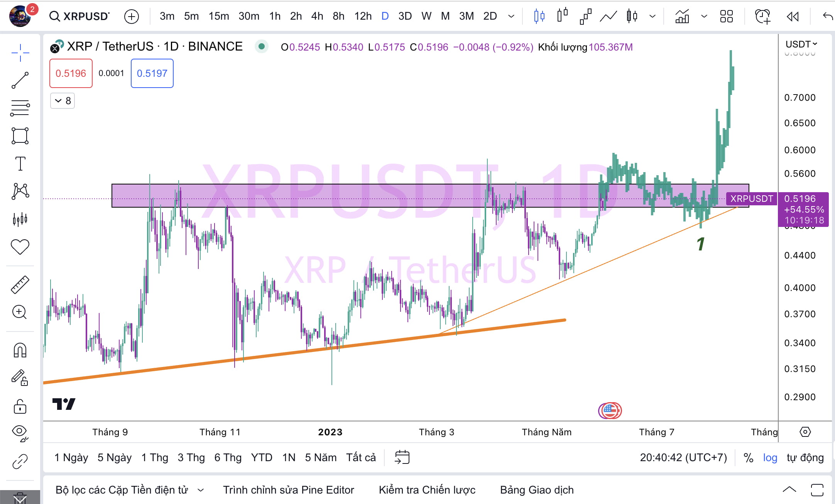Enable logarithmic scale via log button

click(x=770, y=457)
